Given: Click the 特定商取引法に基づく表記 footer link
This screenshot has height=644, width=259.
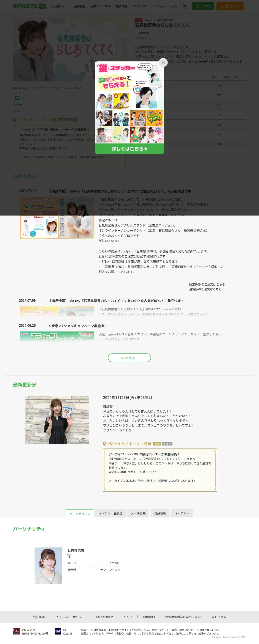Looking at the screenshot, I should (183, 617).
